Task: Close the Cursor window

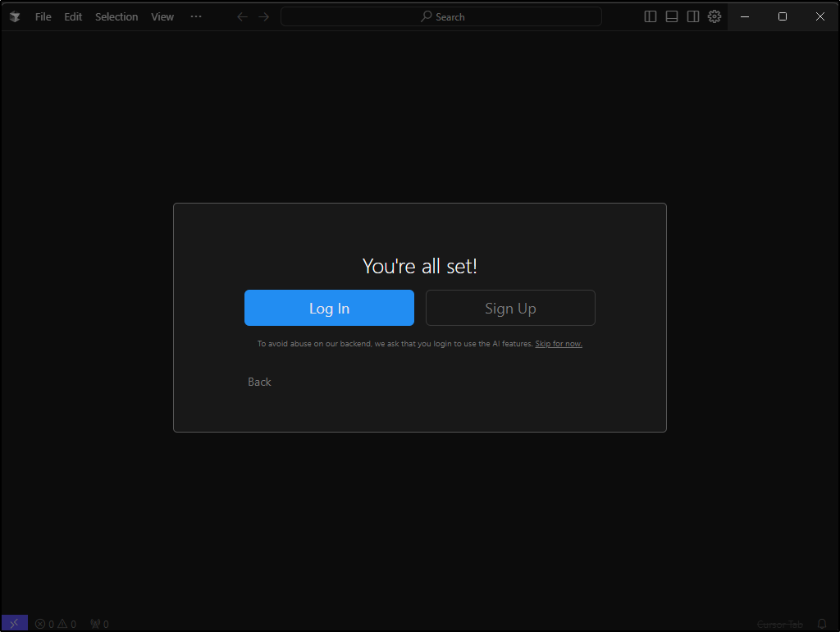Action: [819, 16]
